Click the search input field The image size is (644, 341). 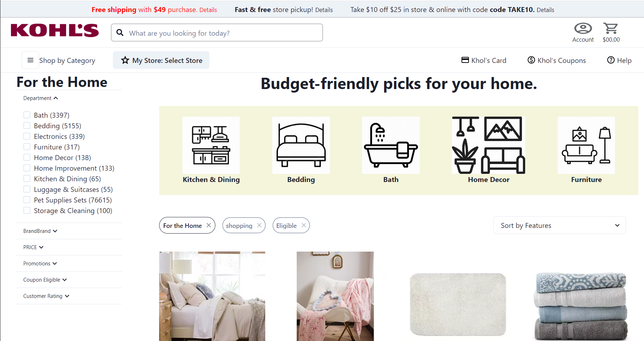(x=217, y=33)
